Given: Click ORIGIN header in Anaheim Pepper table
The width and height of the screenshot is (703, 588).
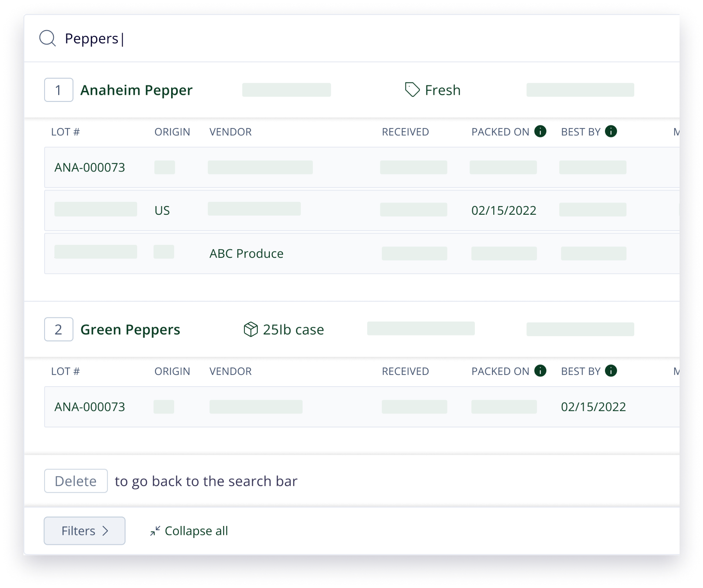Looking at the screenshot, I should click(172, 132).
